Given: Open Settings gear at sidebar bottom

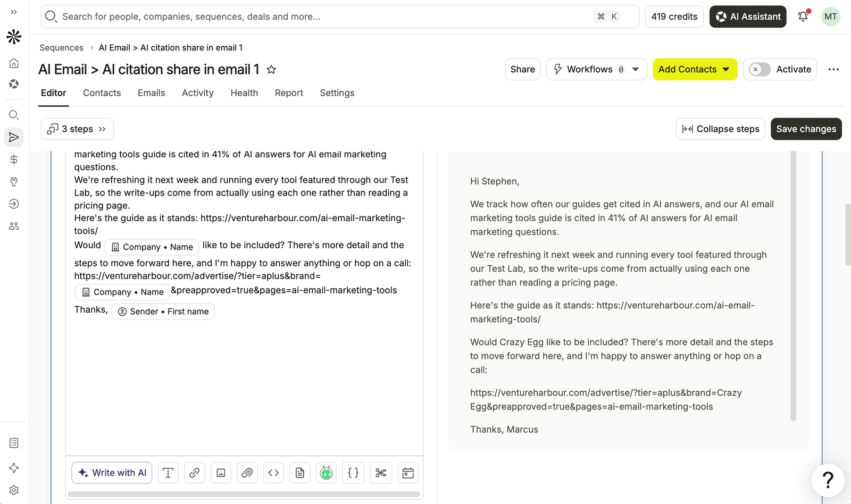Looking at the screenshot, I should [x=14, y=490].
